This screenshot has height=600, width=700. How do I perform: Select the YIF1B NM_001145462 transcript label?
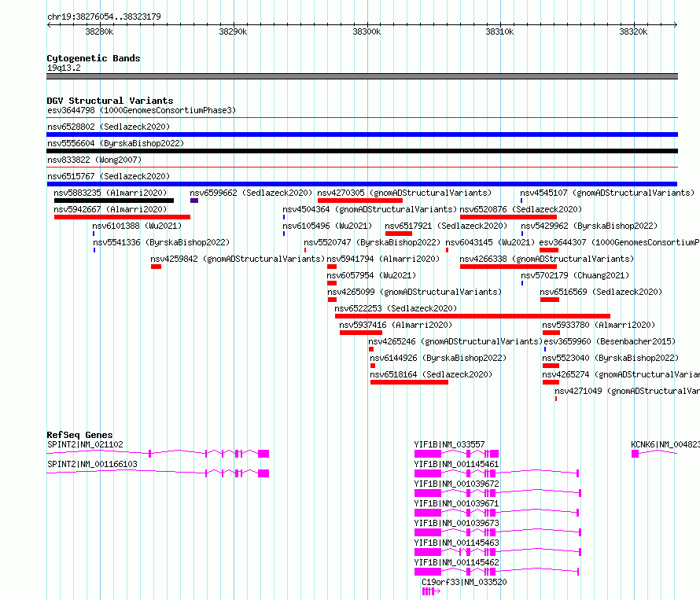coord(457,562)
